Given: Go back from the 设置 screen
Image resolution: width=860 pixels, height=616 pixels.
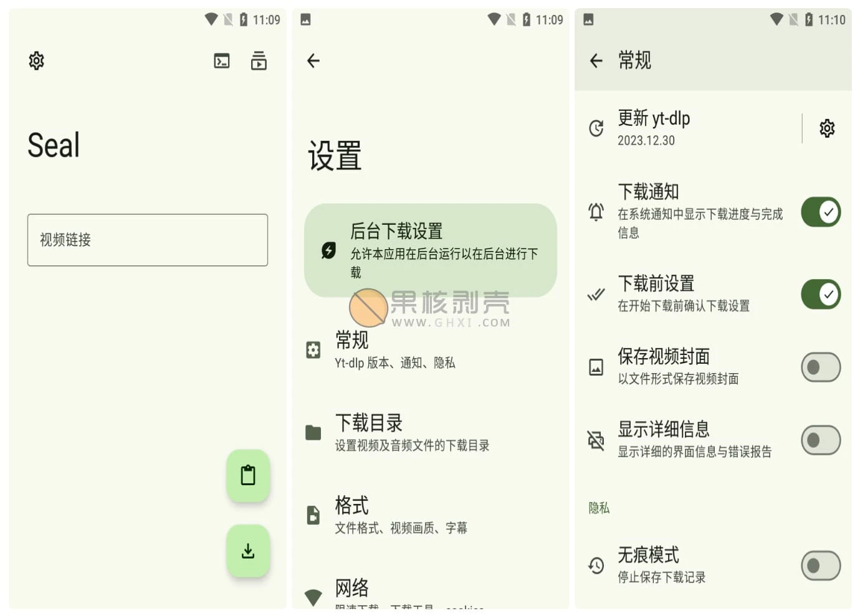Looking at the screenshot, I should point(313,60).
